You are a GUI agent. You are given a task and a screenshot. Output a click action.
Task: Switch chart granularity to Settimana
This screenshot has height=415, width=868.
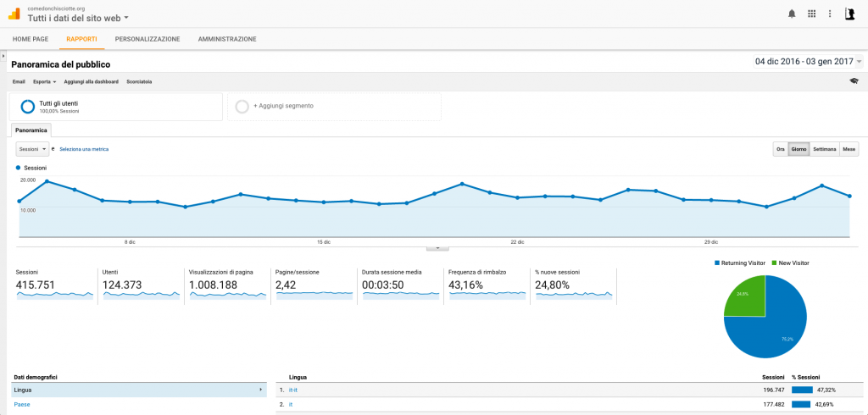(825, 149)
